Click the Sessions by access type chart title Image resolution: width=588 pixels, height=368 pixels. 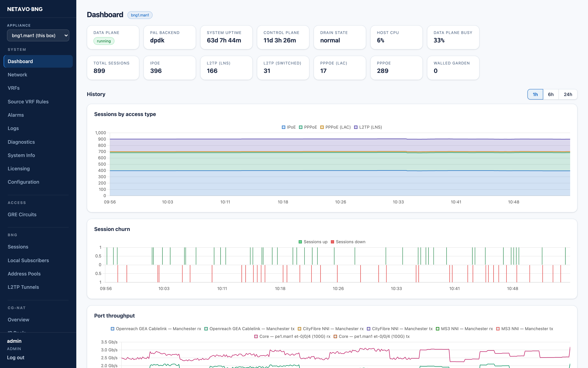pyautogui.click(x=125, y=114)
